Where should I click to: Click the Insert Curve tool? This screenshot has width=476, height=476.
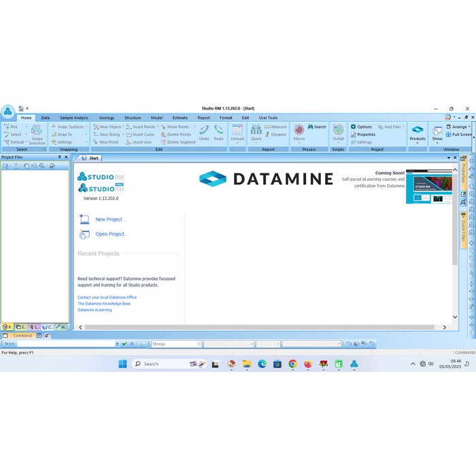pyautogui.click(x=140, y=134)
